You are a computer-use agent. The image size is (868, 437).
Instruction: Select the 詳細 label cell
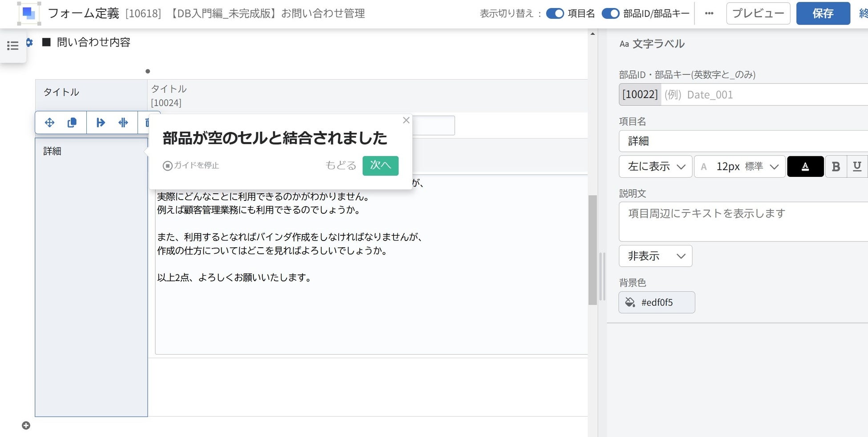click(x=91, y=277)
